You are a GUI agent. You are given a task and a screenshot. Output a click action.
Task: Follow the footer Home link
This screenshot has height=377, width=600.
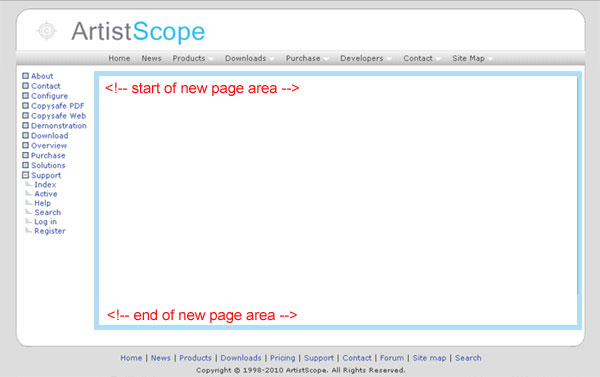[x=131, y=358]
